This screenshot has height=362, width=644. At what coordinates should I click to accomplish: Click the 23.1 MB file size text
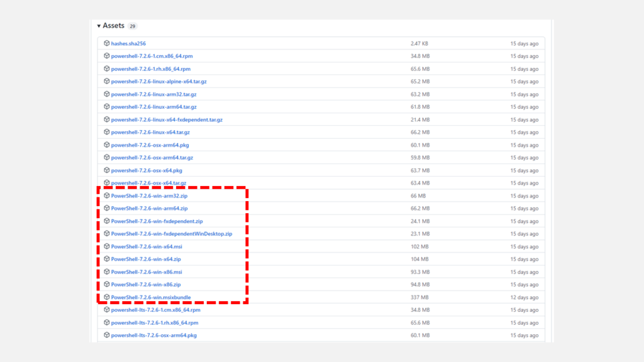coord(420,234)
